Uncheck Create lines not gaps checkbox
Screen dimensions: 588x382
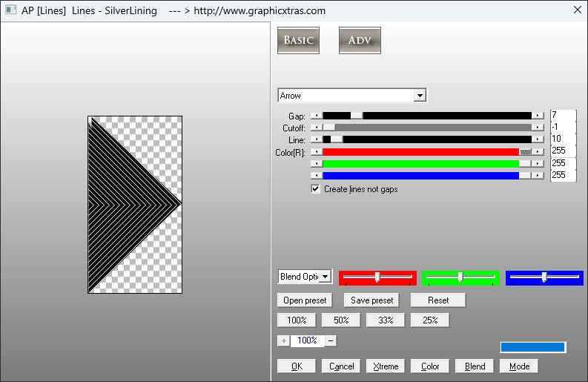[x=315, y=188]
